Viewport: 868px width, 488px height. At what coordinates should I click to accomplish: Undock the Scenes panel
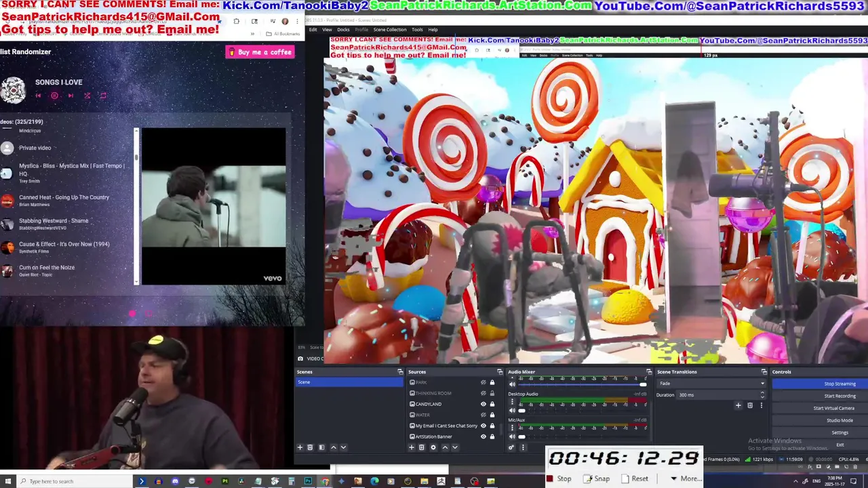pyautogui.click(x=400, y=372)
